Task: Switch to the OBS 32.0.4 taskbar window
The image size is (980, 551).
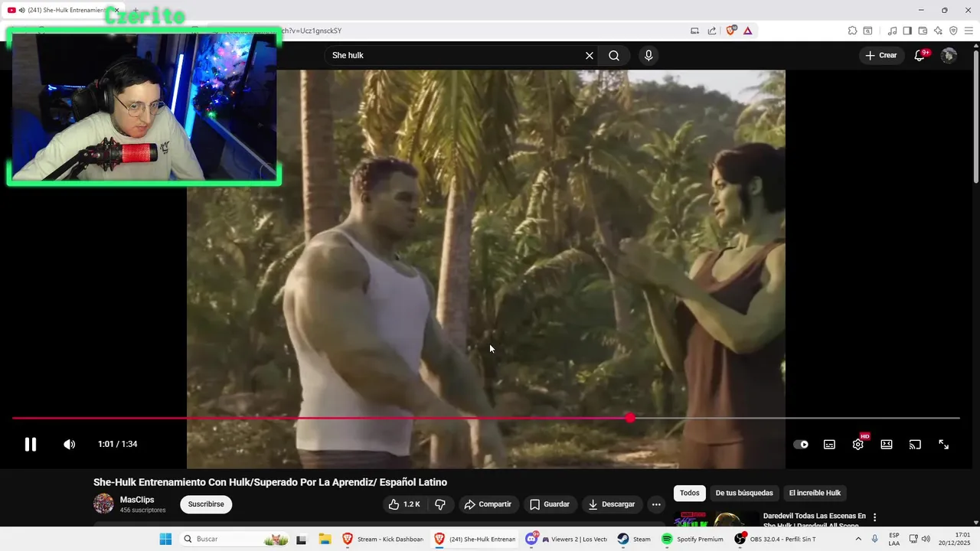Action: click(775, 539)
